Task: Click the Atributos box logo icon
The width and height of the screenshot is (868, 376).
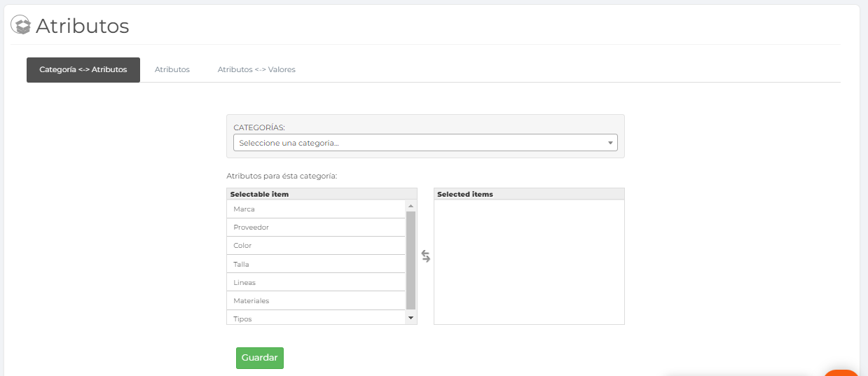Action: 22,25
